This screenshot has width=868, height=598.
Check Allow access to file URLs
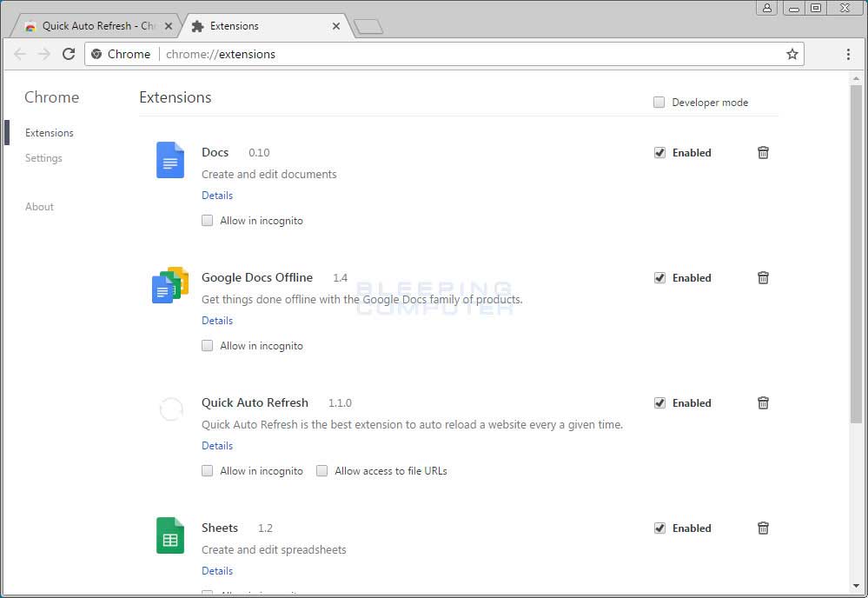321,470
